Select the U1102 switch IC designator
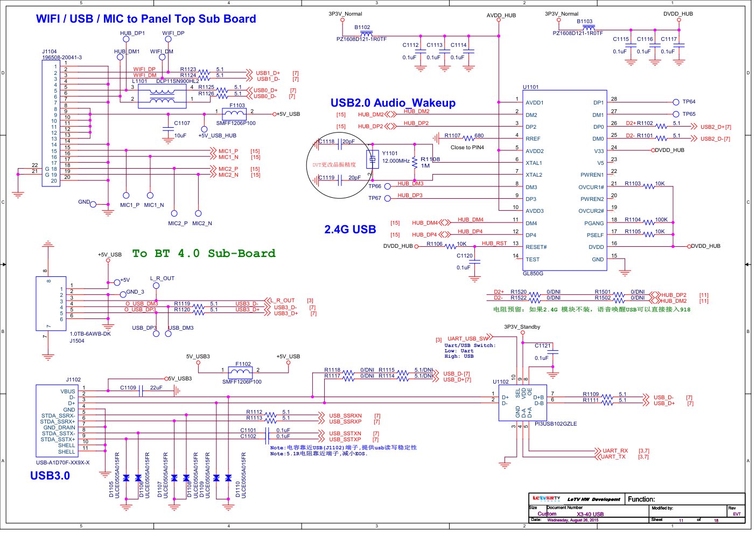The image size is (756, 535). (501, 382)
